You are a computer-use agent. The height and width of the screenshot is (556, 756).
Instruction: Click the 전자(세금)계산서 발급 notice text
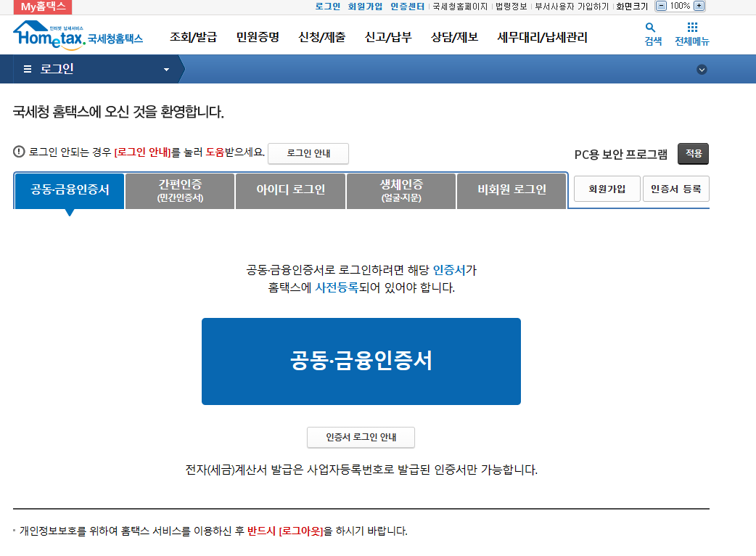[361, 470]
